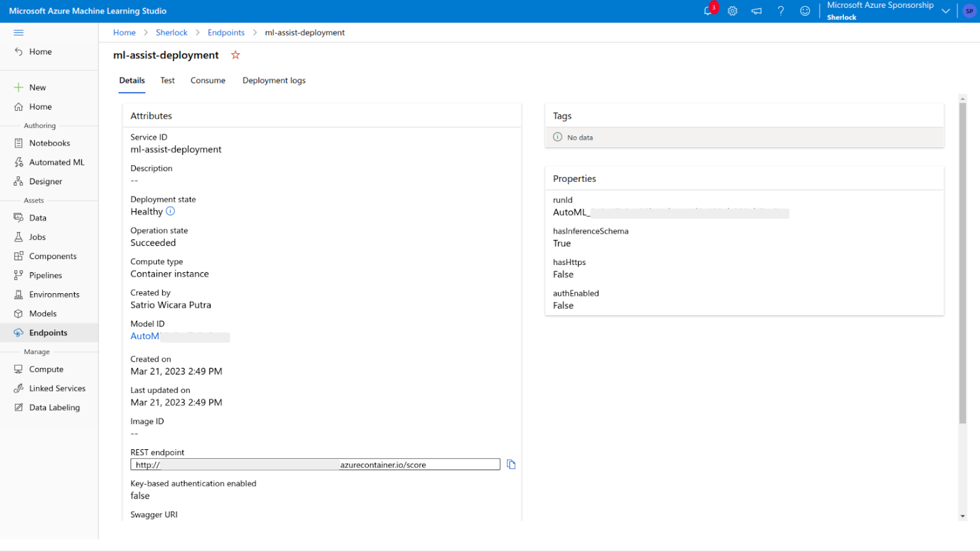Switch to the Details tab
This screenshot has width=980, height=552.
(132, 80)
